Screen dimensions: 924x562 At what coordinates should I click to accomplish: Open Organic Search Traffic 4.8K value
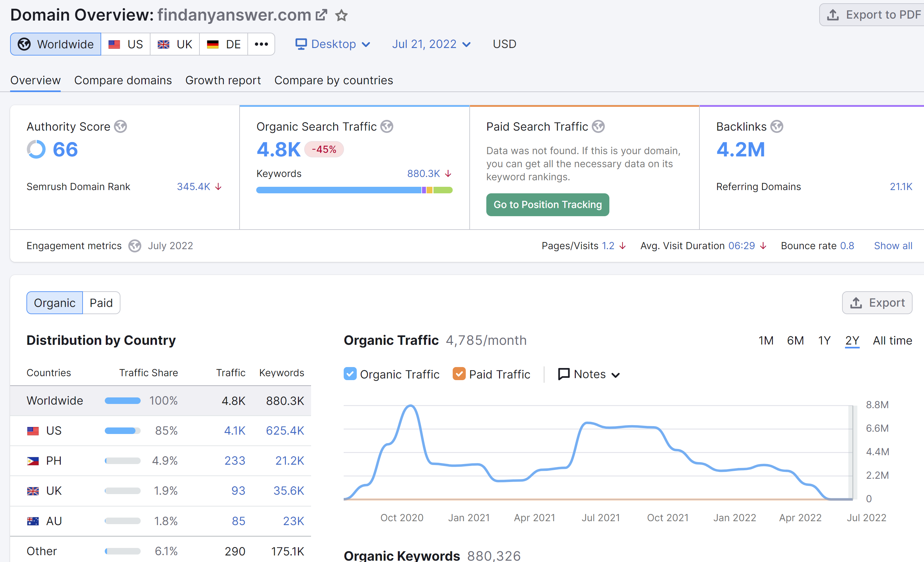(279, 149)
